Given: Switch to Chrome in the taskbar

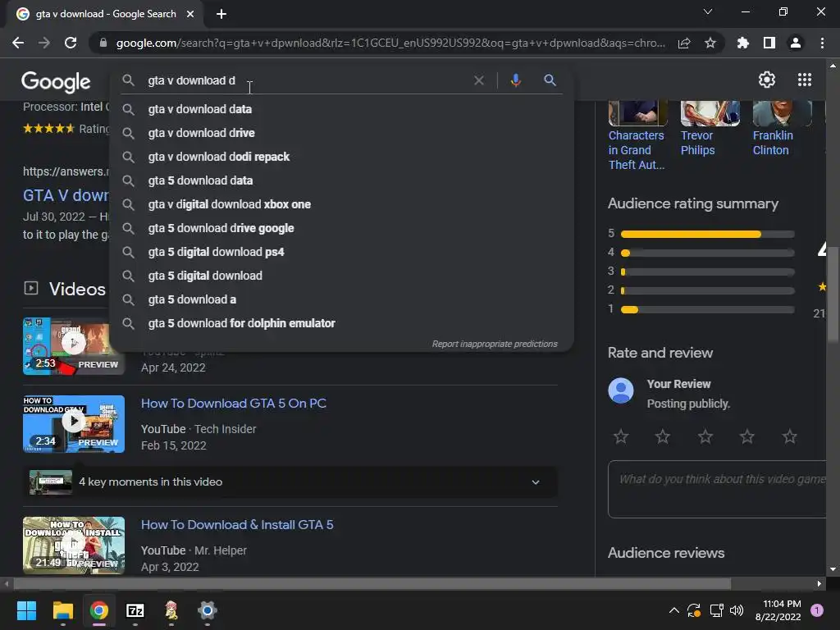Looking at the screenshot, I should (99, 610).
